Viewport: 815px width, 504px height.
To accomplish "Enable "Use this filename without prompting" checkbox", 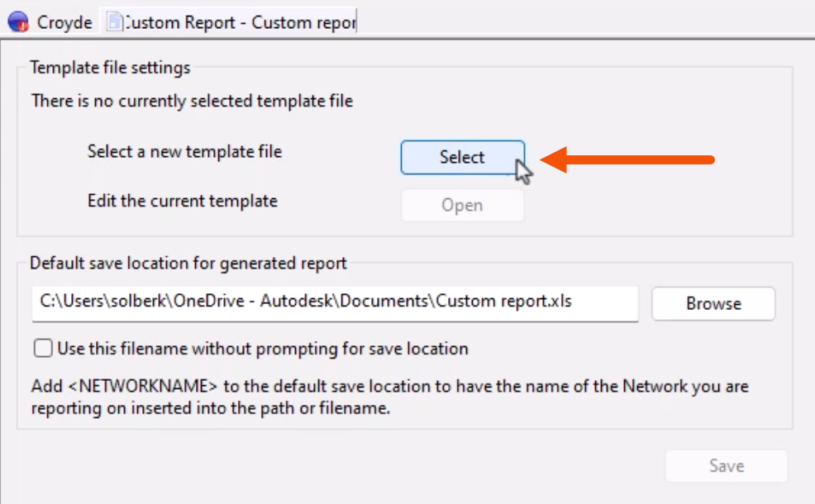I will pyautogui.click(x=42, y=348).
